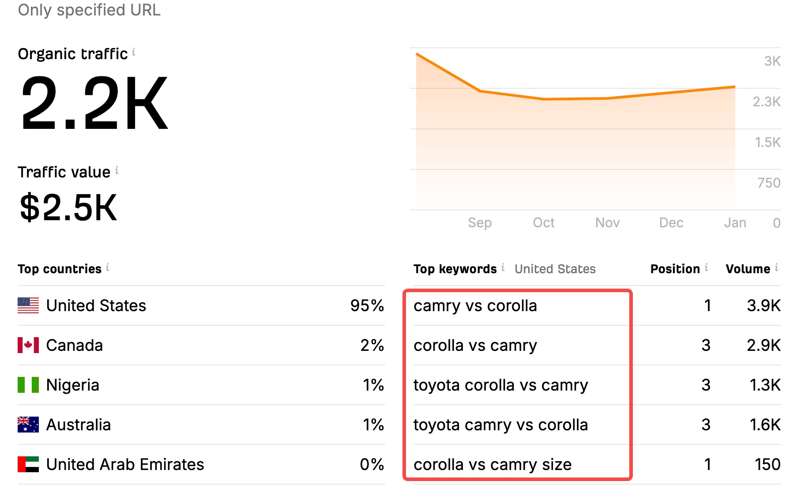Click the Canada flag icon
812x504 pixels.
28,345
